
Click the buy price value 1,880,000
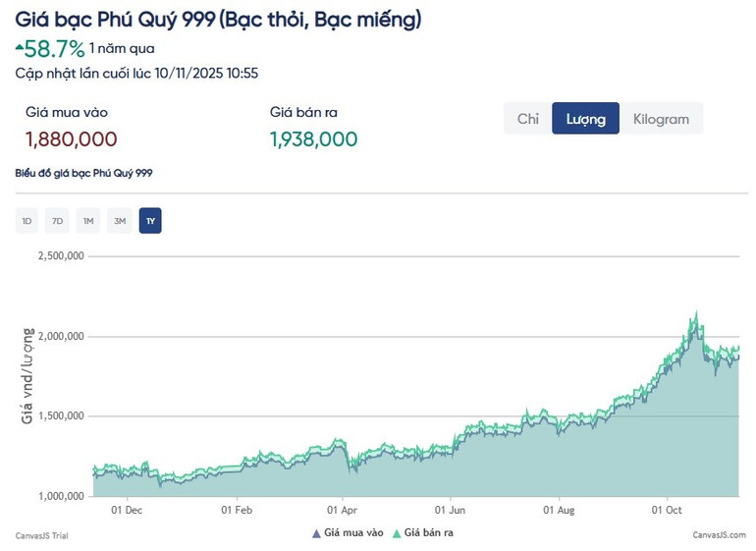click(x=72, y=139)
